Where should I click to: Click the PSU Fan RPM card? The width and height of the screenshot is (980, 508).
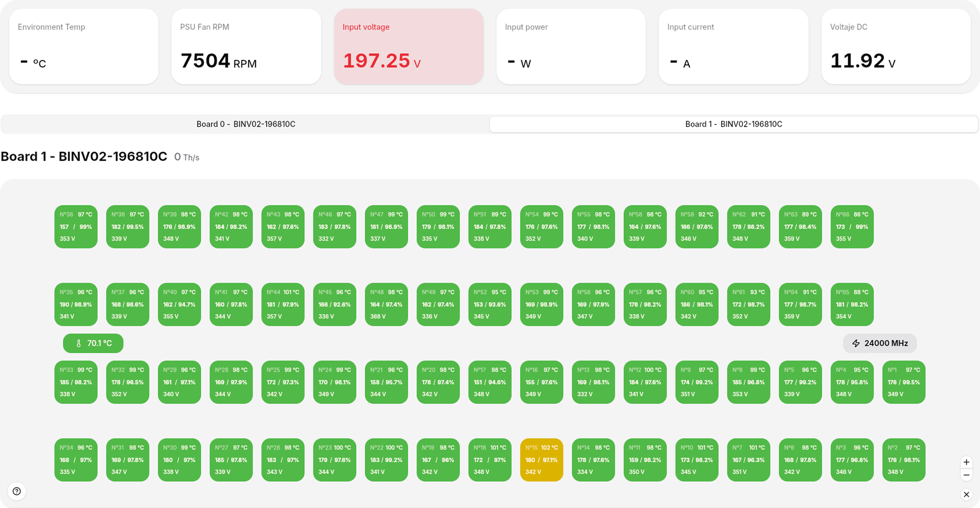246,47
